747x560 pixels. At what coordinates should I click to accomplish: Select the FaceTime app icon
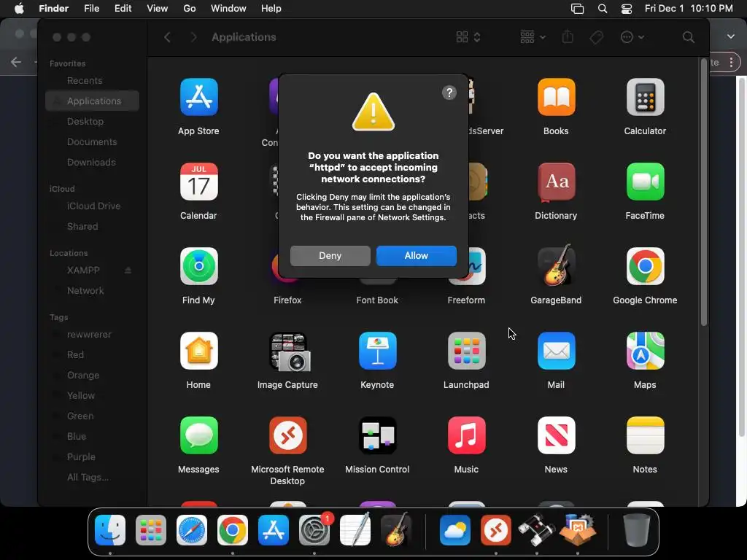(645, 182)
